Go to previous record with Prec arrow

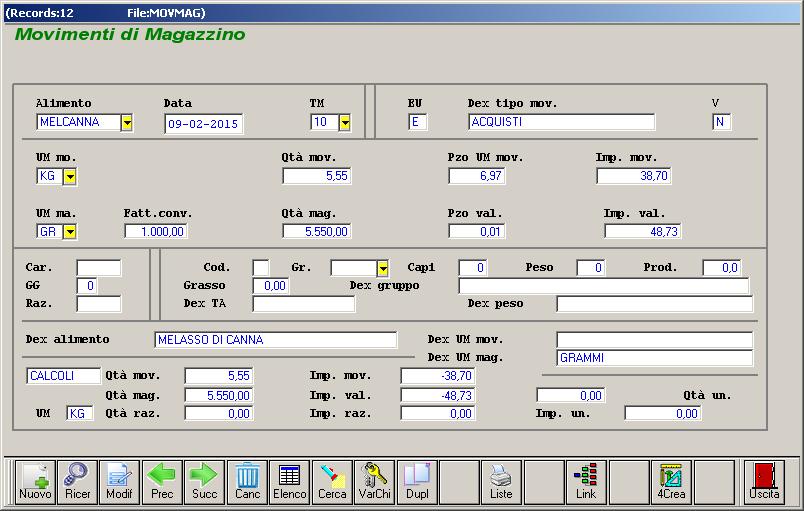pyautogui.click(x=162, y=482)
